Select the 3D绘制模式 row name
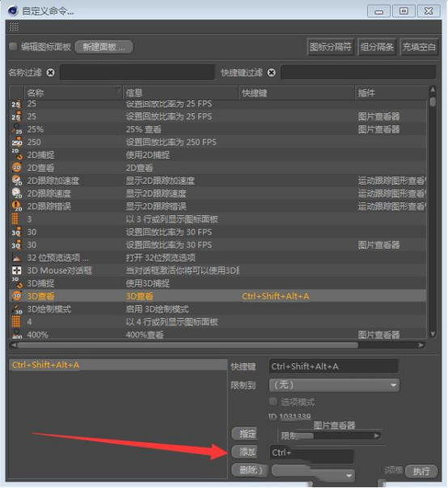448x488 pixels. tap(49, 308)
